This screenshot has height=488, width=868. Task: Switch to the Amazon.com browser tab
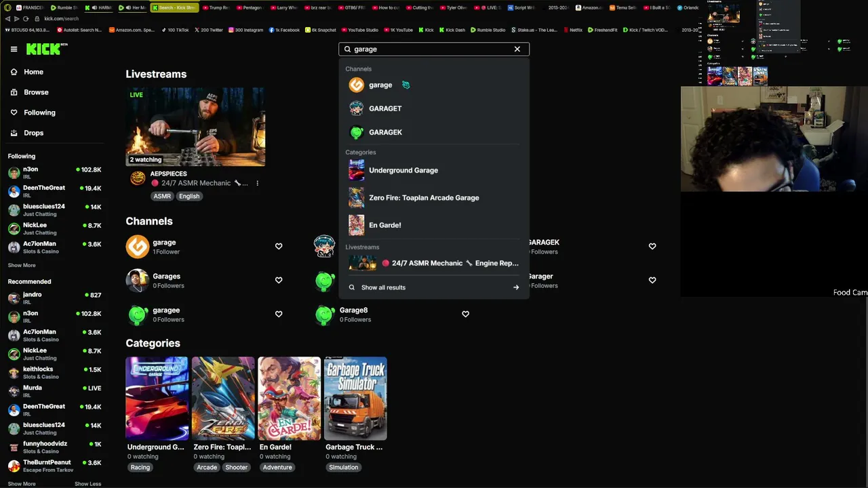(589, 7)
